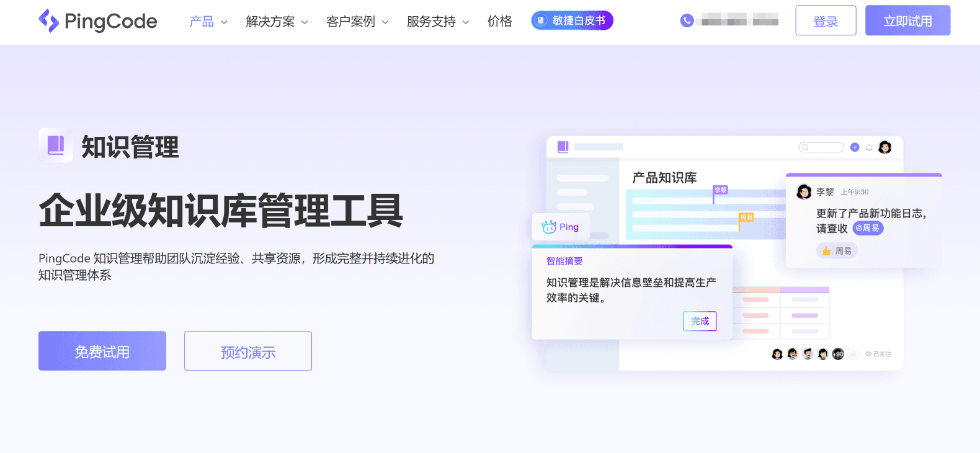980x453 pixels.
Task: Open the 敏捷白皮书 badge link
Action: tap(572, 20)
